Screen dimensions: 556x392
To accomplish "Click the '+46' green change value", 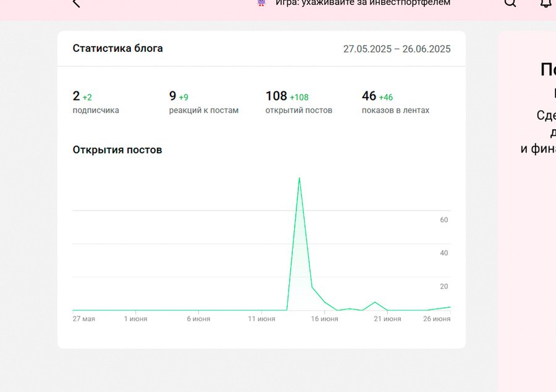I will tap(385, 97).
